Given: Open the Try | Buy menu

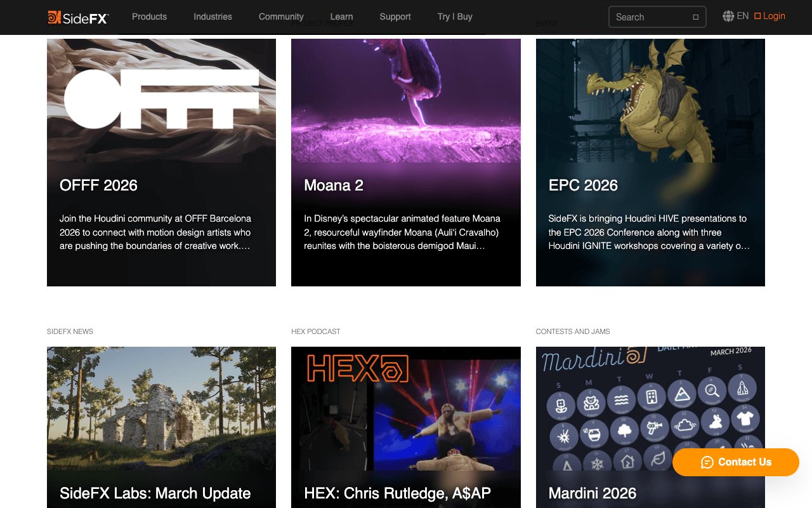Looking at the screenshot, I should [455, 17].
